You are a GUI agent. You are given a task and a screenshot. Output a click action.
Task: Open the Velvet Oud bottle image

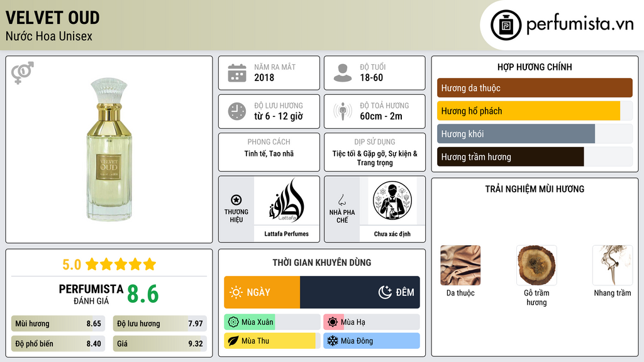click(109, 150)
